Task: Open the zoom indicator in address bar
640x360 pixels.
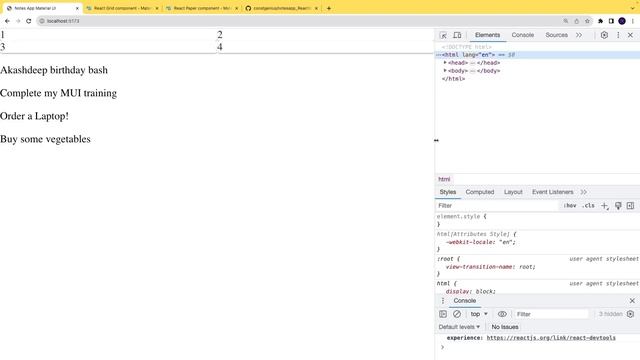Action: [566, 21]
